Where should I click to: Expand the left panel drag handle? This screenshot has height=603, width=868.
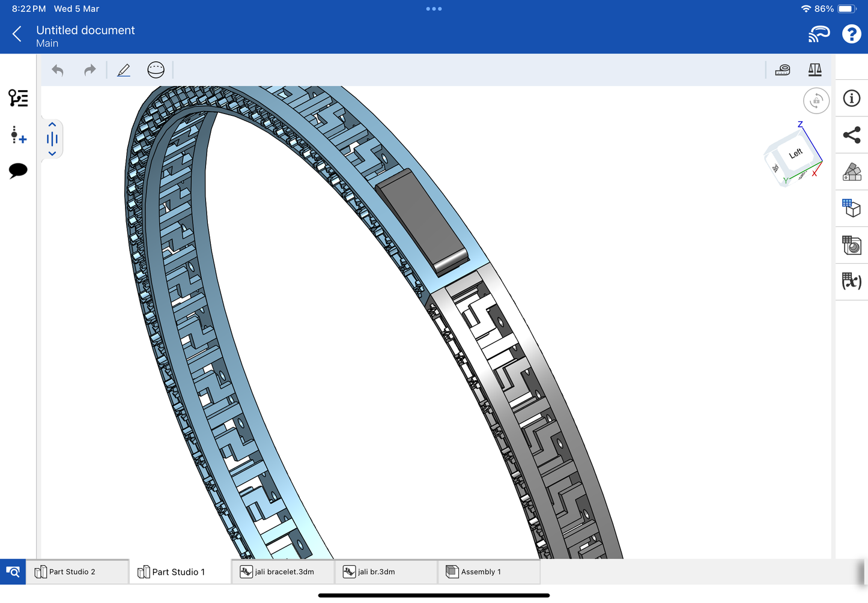[52, 139]
